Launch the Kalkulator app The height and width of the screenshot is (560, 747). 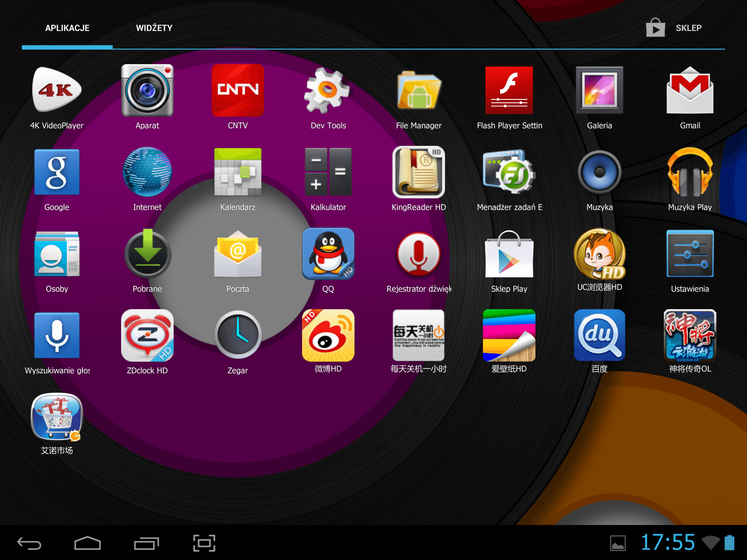[328, 172]
